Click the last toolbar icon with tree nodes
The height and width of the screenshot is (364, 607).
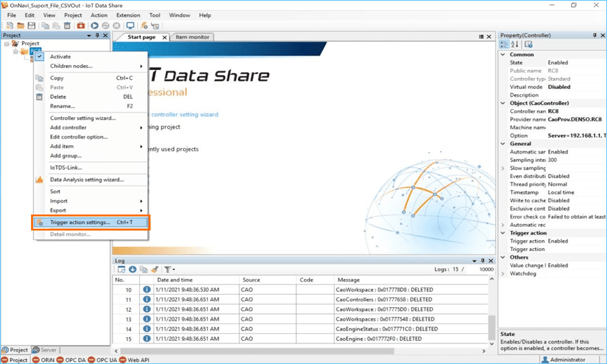(155, 25)
